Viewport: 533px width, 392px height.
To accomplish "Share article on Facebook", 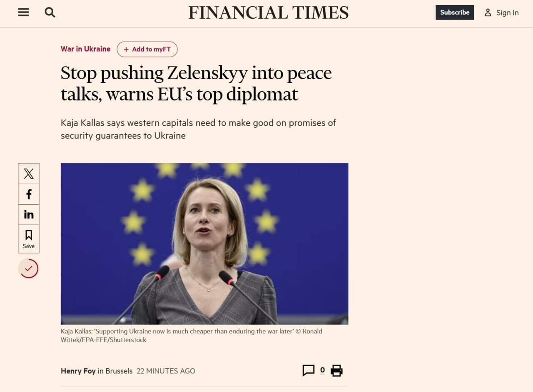I will coord(29,194).
